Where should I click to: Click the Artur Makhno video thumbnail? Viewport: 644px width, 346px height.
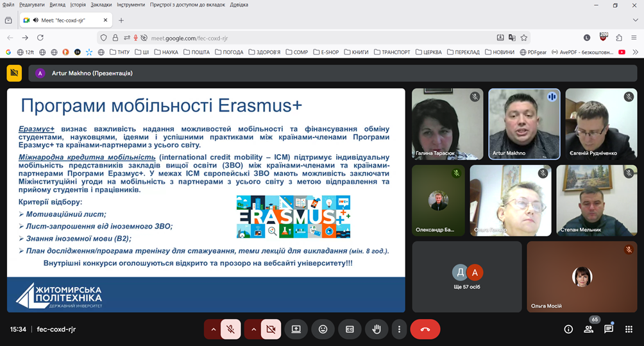click(524, 124)
